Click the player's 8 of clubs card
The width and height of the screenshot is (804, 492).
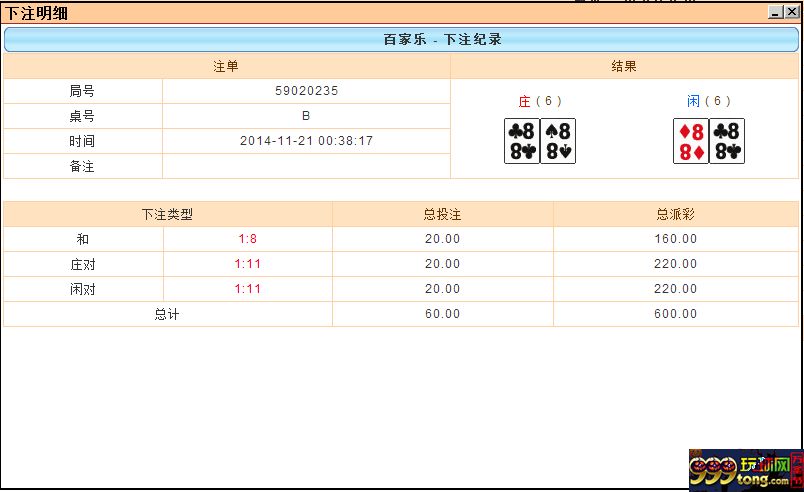[x=727, y=141]
